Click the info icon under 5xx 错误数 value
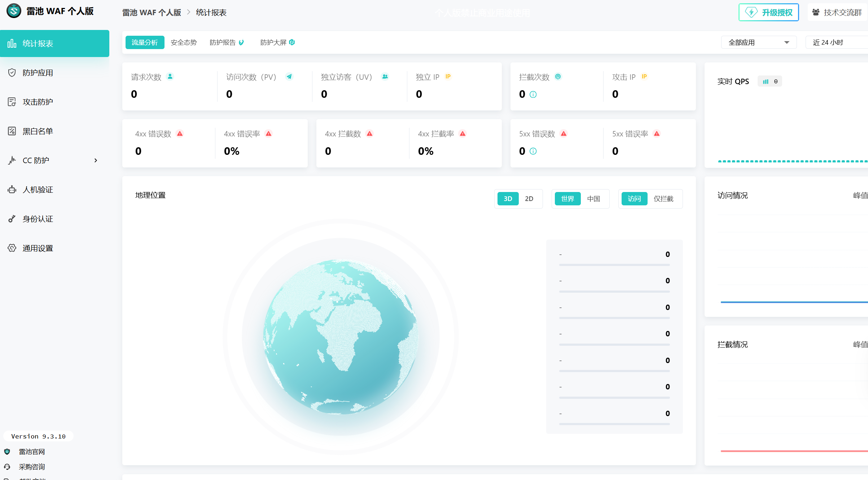Image resolution: width=868 pixels, height=480 pixels. [533, 151]
